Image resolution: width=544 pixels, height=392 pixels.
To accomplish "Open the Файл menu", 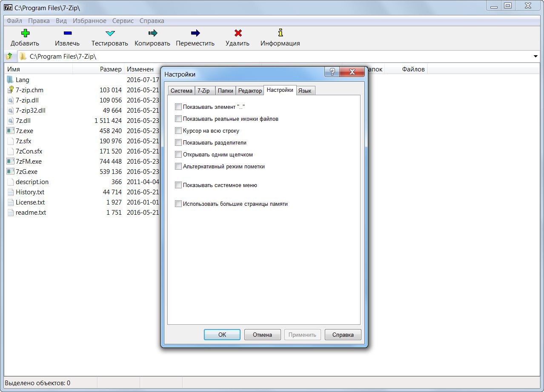I will tap(14, 21).
